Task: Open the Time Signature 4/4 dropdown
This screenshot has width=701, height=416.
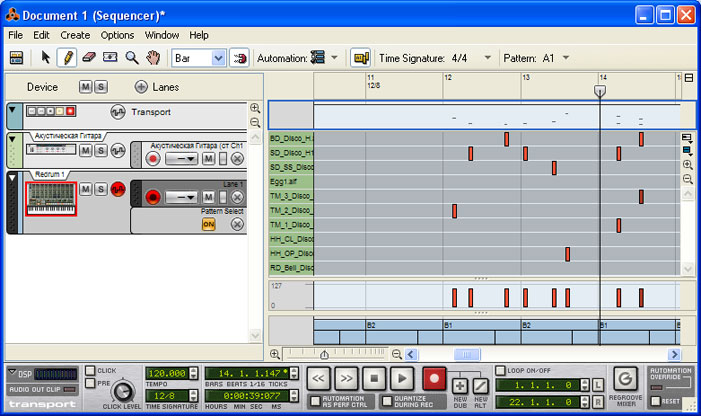Action: (x=488, y=58)
